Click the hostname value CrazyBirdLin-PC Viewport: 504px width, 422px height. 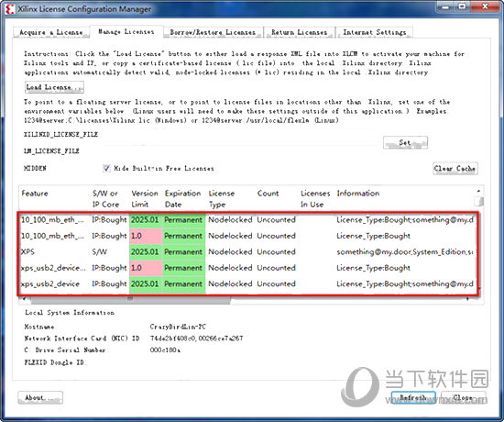coord(178,327)
